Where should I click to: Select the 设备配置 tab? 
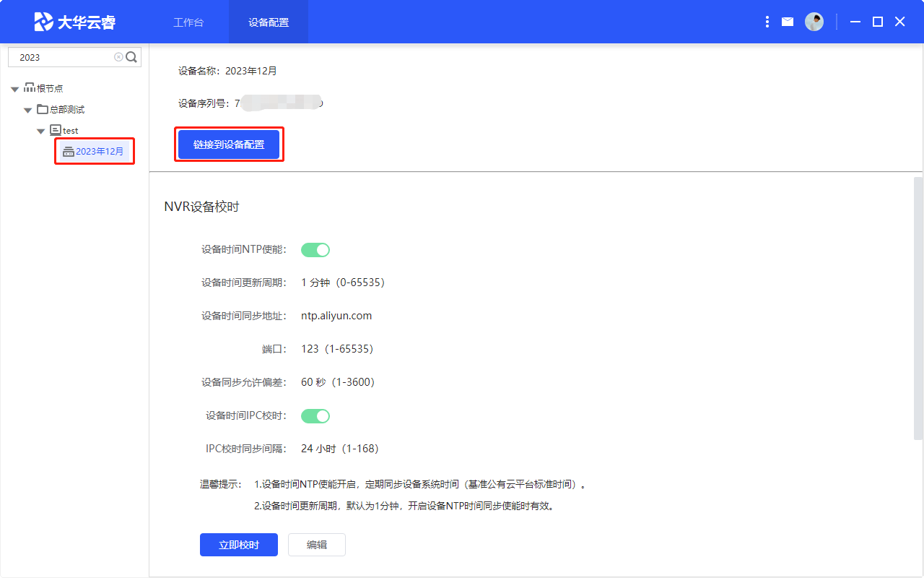(x=269, y=22)
